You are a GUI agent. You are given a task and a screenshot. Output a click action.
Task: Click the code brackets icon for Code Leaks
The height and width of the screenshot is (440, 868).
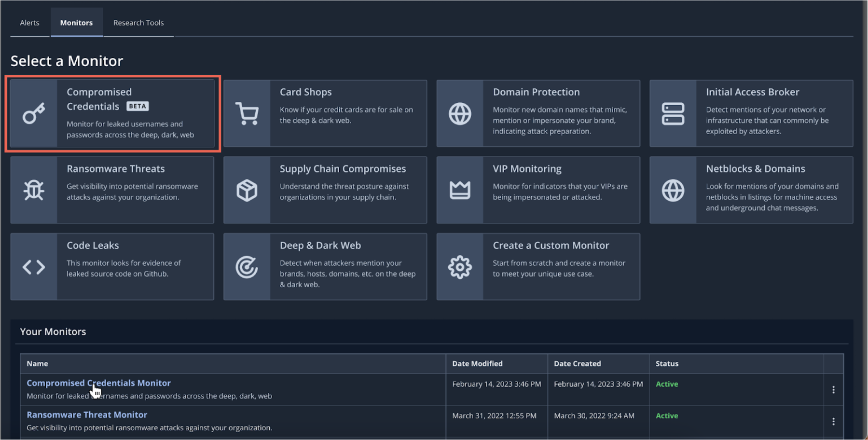pos(34,267)
